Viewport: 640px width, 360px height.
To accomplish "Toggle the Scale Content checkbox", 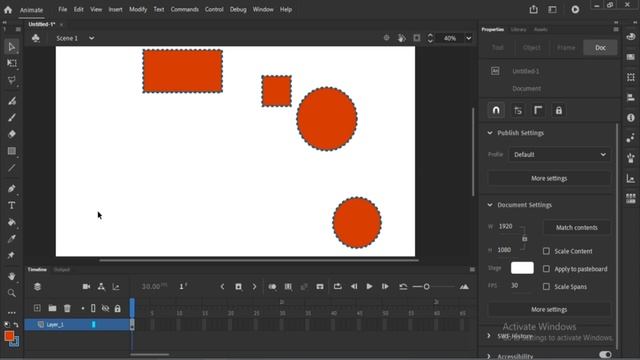I will tap(546, 251).
